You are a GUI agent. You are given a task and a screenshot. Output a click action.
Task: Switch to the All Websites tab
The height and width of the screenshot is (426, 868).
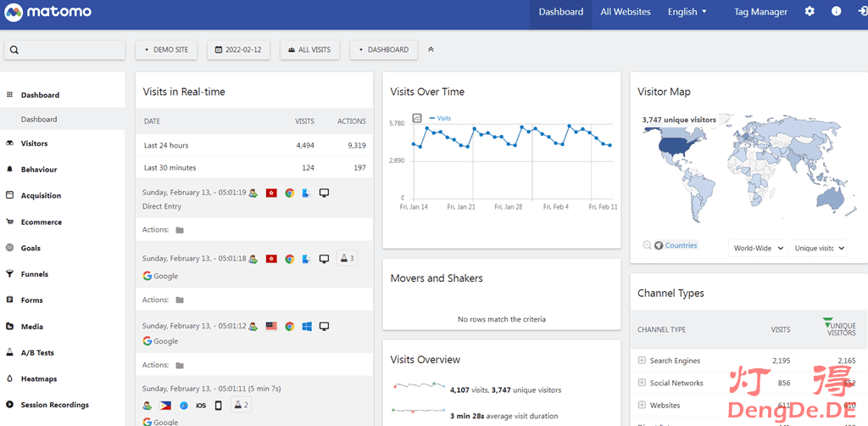click(626, 12)
